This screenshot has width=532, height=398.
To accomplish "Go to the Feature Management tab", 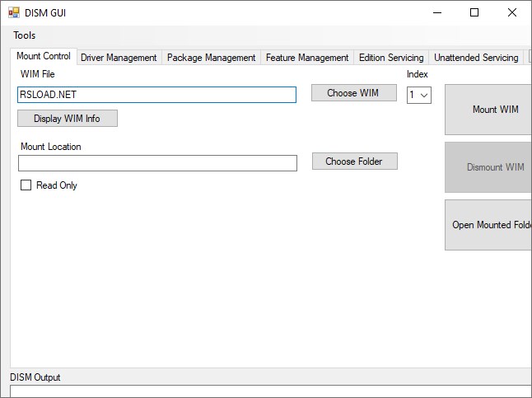I will pyautogui.click(x=307, y=58).
